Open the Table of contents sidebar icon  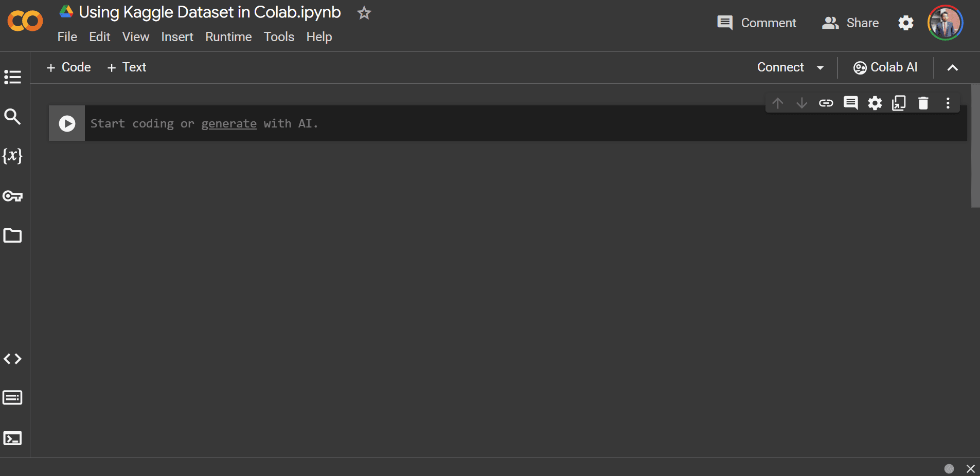point(12,77)
